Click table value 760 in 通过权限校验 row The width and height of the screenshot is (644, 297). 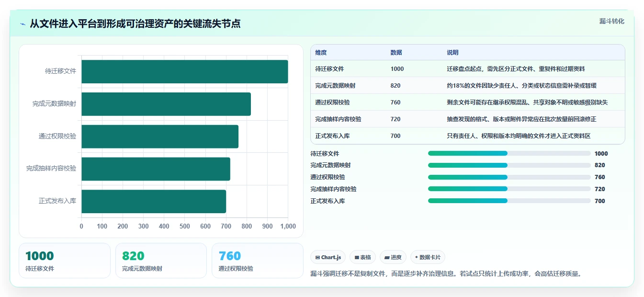pos(395,103)
